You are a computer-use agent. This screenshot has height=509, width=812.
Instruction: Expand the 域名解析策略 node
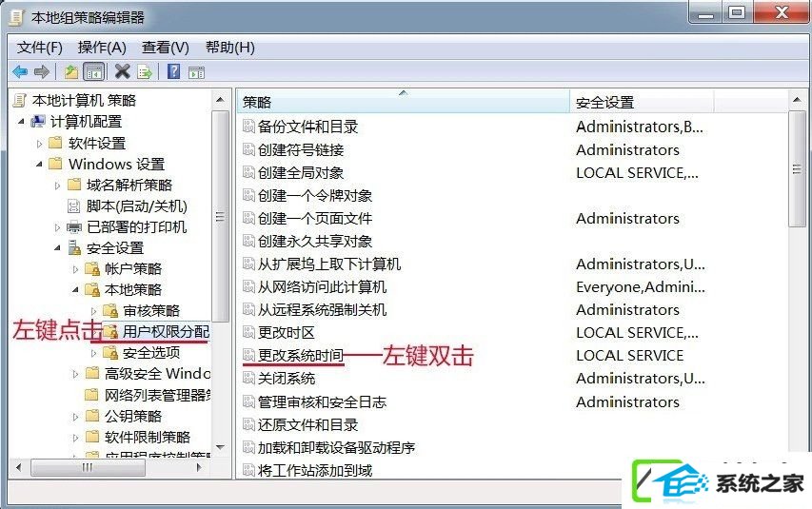[57, 186]
